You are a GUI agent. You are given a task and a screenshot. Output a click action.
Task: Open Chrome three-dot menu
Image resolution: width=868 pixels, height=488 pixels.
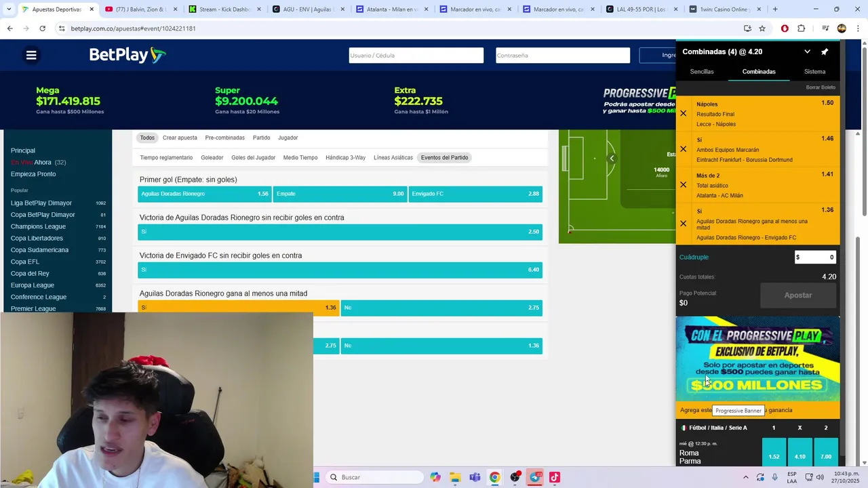(x=856, y=28)
